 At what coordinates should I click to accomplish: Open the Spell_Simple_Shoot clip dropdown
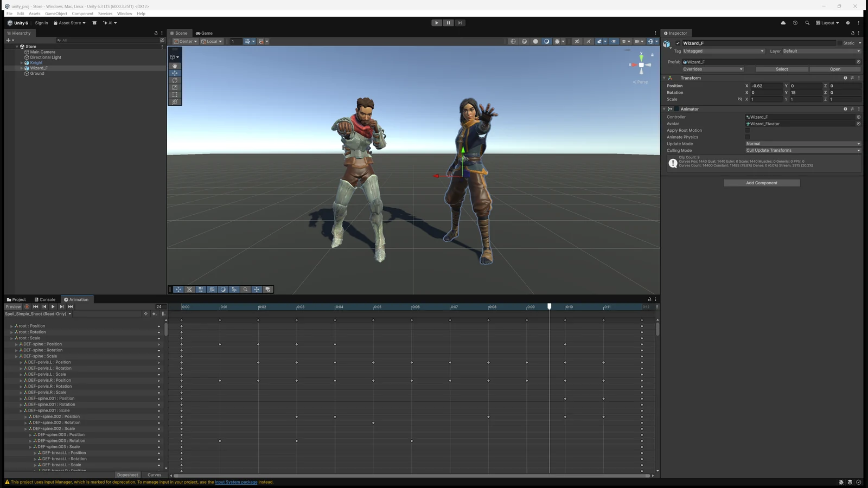[x=38, y=314]
